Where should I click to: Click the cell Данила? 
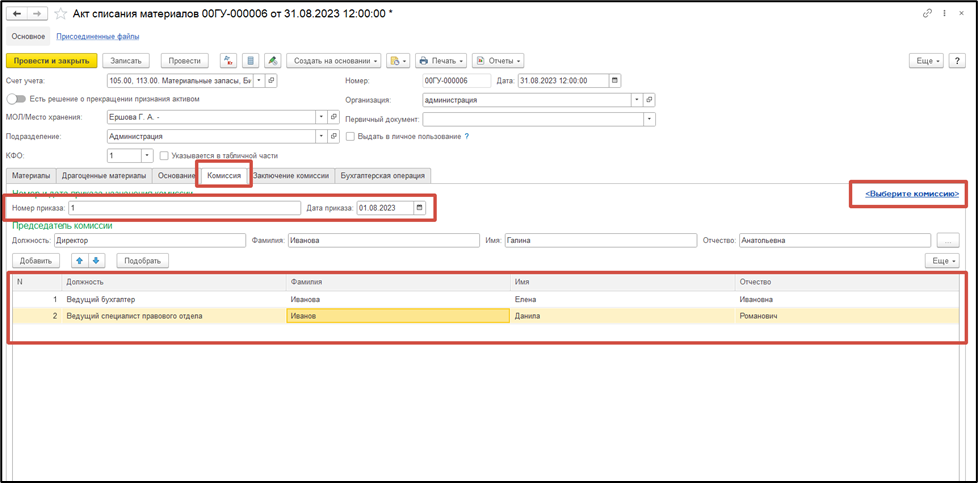(622, 316)
